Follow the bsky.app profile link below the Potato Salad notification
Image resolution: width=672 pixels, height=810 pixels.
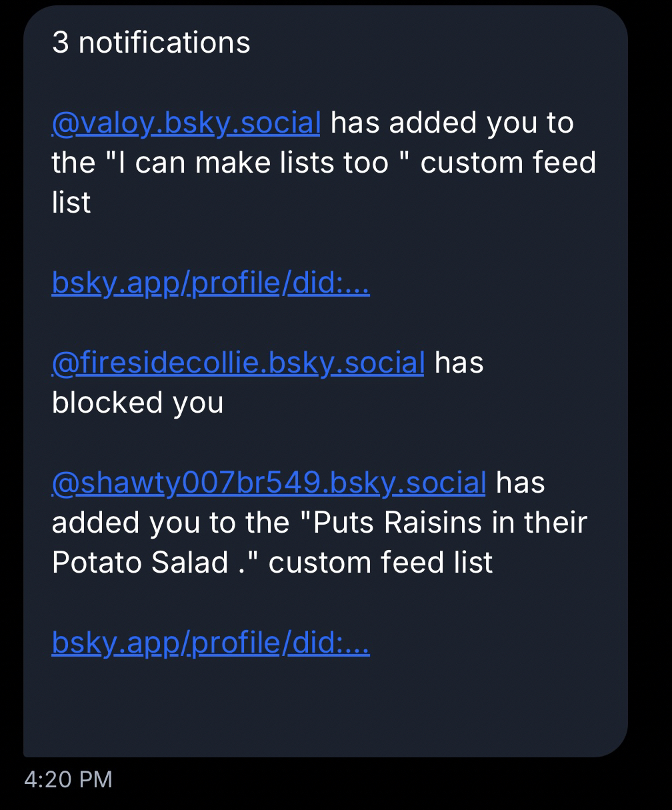pyautogui.click(x=210, y=643)
